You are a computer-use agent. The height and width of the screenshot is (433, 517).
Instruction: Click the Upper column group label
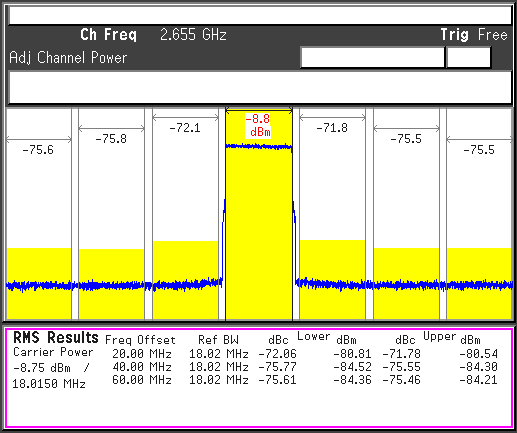point(439,336)
